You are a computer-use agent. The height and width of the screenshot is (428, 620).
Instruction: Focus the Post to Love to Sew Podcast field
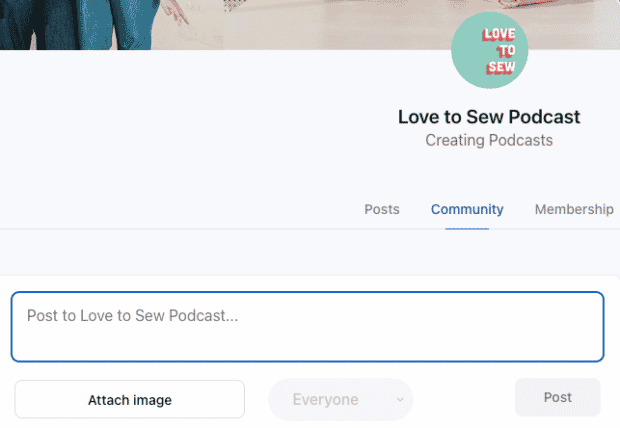[308, 327]
